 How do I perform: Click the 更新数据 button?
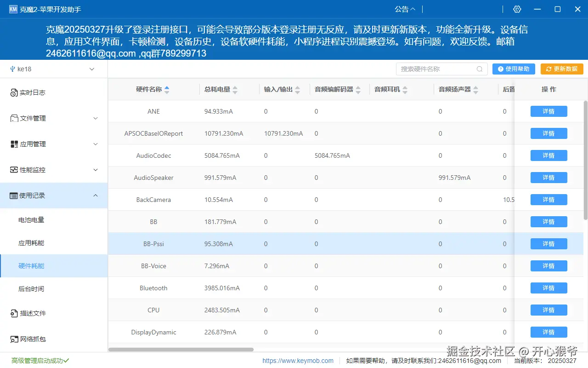pyautogui.click(x=562, y=69)
